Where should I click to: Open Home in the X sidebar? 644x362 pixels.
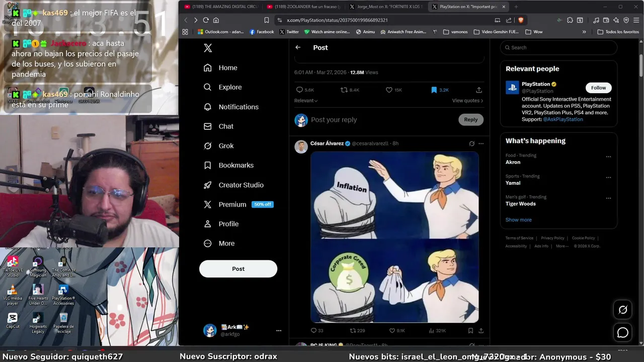[220, 68]
